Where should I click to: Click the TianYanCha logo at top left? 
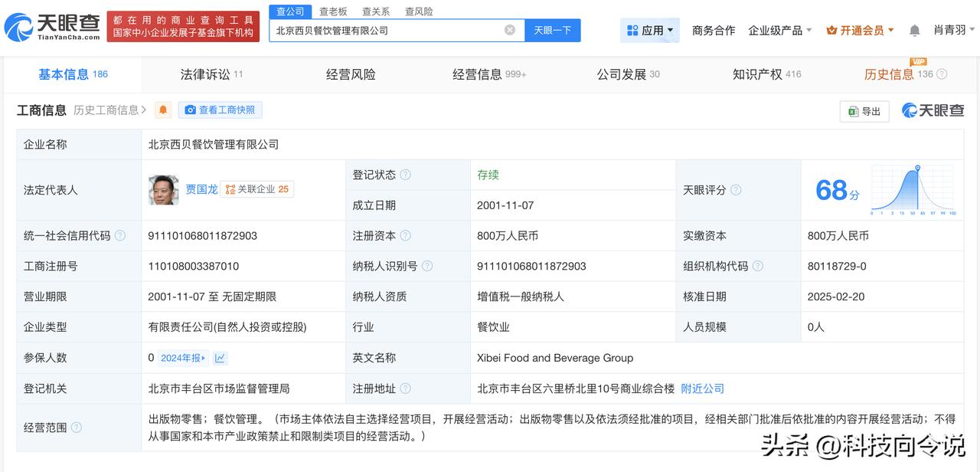[x=52, y=28]
